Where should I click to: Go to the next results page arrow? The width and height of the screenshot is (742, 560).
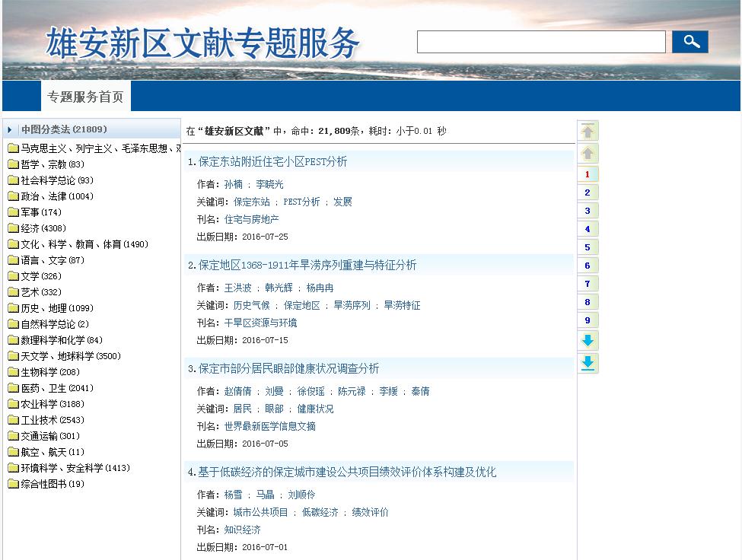coord(588,341)
